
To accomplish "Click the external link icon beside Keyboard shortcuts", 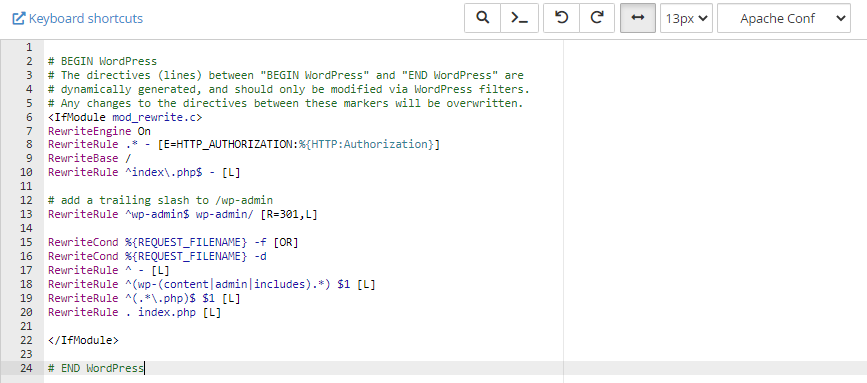I will (19, 19).
